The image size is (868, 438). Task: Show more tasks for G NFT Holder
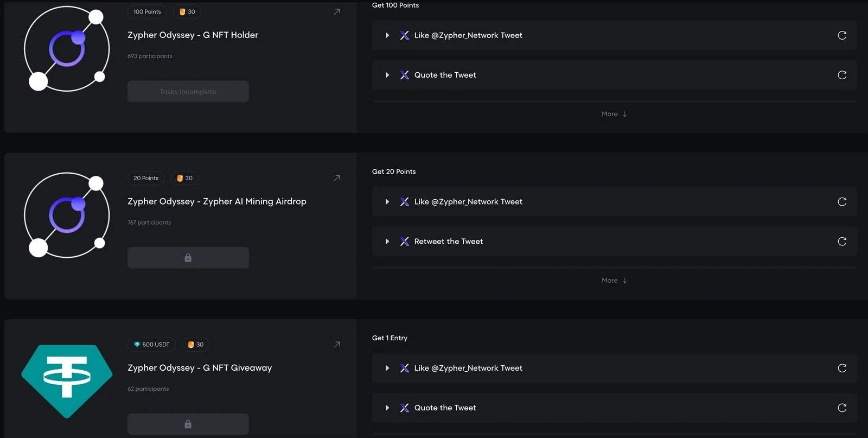[x=614, y=114]
